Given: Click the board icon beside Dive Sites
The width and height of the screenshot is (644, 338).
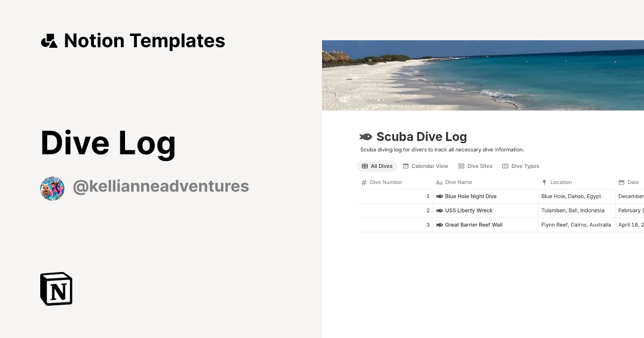Looking at the screenshot, I should (x=461, y=166).
